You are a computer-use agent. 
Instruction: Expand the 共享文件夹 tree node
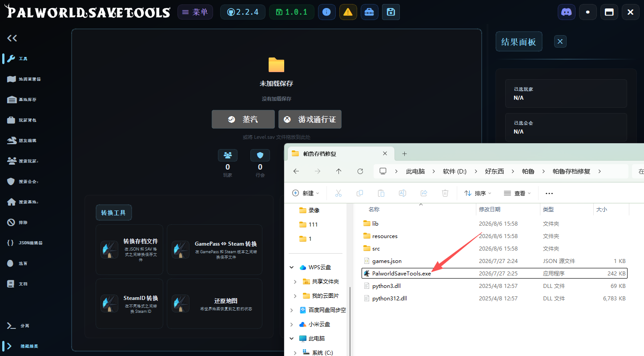tap(295, 282)
